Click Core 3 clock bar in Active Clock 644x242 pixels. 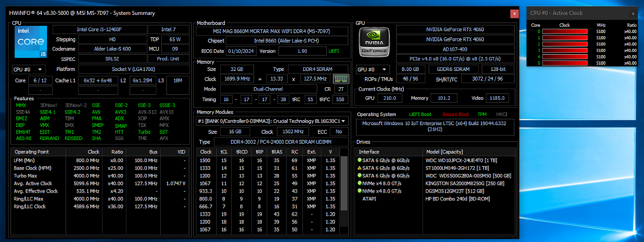(565, 50)
